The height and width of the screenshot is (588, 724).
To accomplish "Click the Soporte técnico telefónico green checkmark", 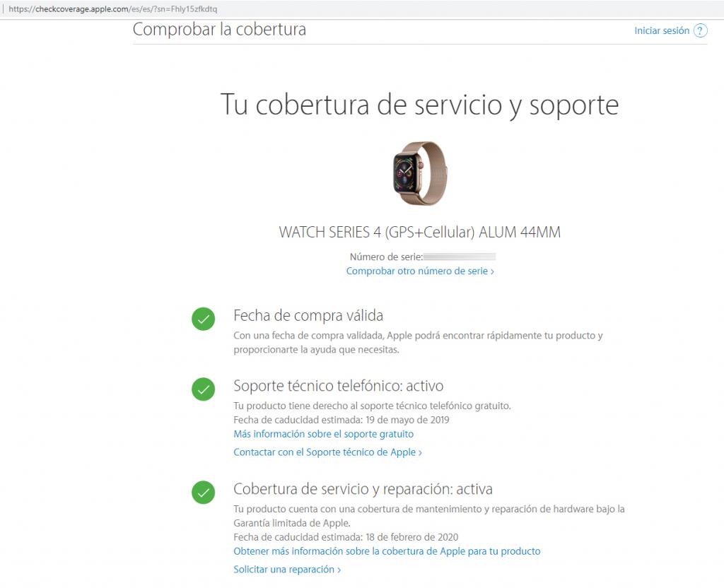I will (203, 389).
